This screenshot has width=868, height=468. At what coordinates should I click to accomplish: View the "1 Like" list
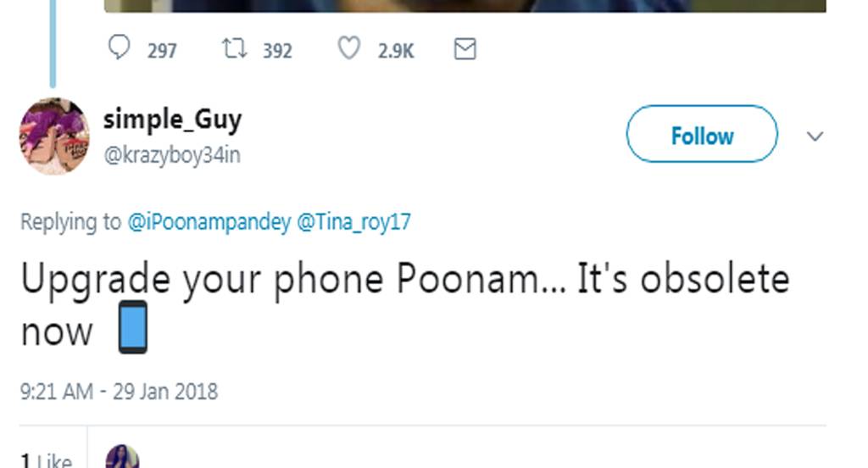coord(47,461)
